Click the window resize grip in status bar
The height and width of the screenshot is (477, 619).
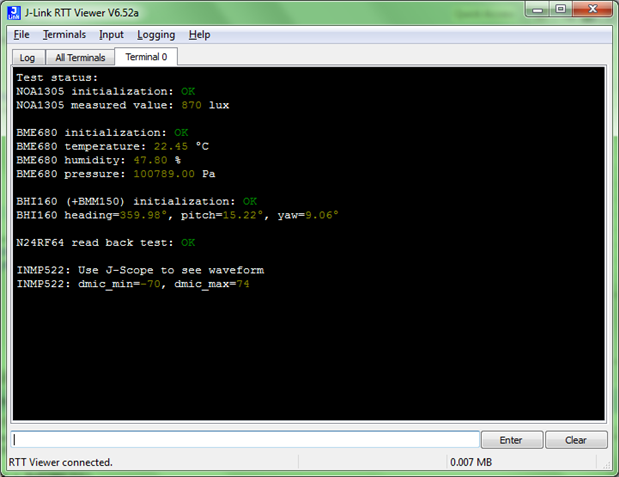[x=607, y=466]
